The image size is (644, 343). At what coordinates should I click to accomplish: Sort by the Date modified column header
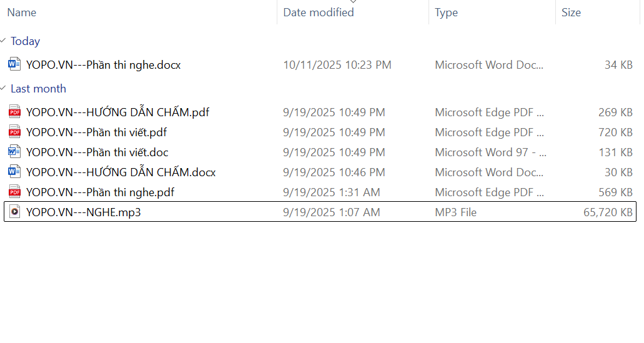[319, 12]
